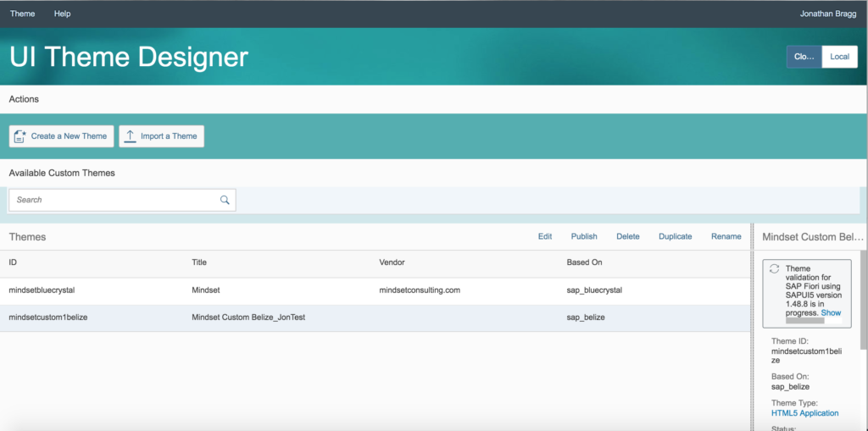Click the Create a New Theme button label
This screenshot has height=431, width=868.
pyautogui.click(x=69, y=136)
